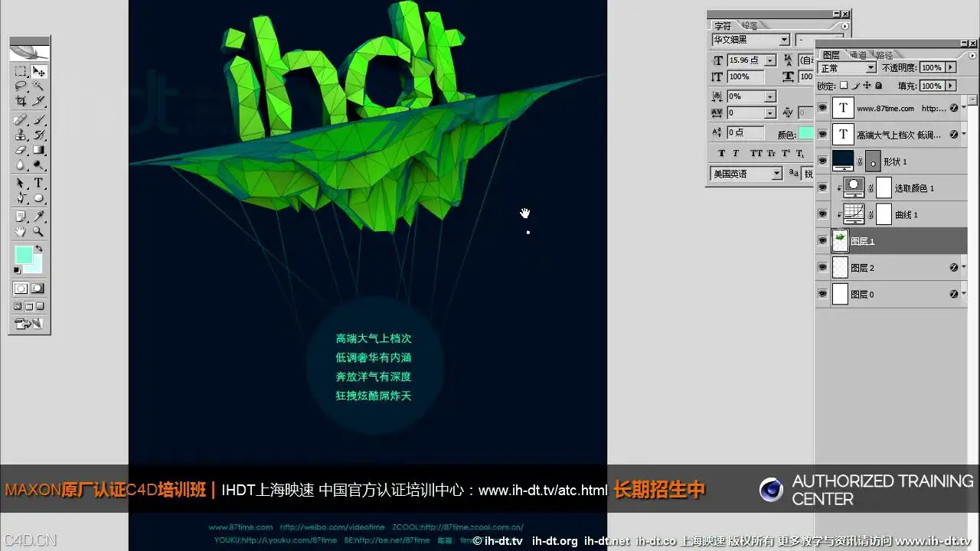Viewport: 980px width, 551px height.
Task: Click the character panel 颜色 swatch
Action: (806, 133)
